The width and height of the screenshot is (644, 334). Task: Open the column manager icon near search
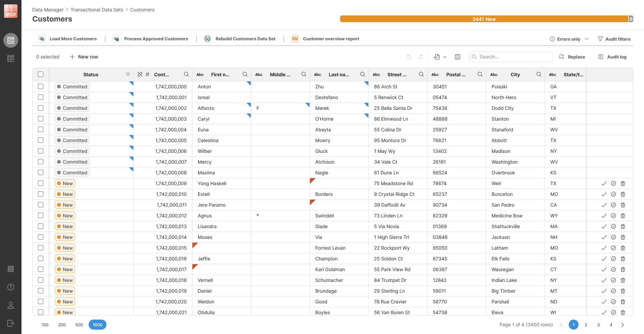pyautogui.click(x=457, y=57)
